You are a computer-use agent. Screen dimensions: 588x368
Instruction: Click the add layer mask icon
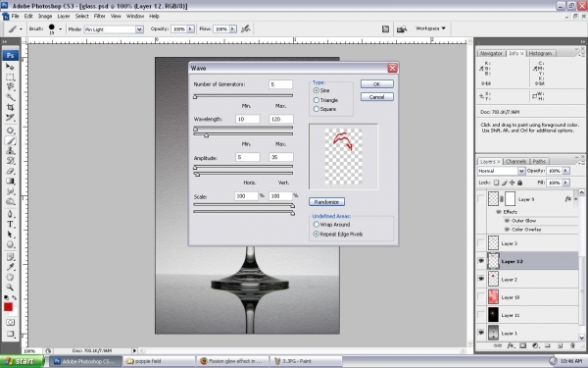[522, 345]
